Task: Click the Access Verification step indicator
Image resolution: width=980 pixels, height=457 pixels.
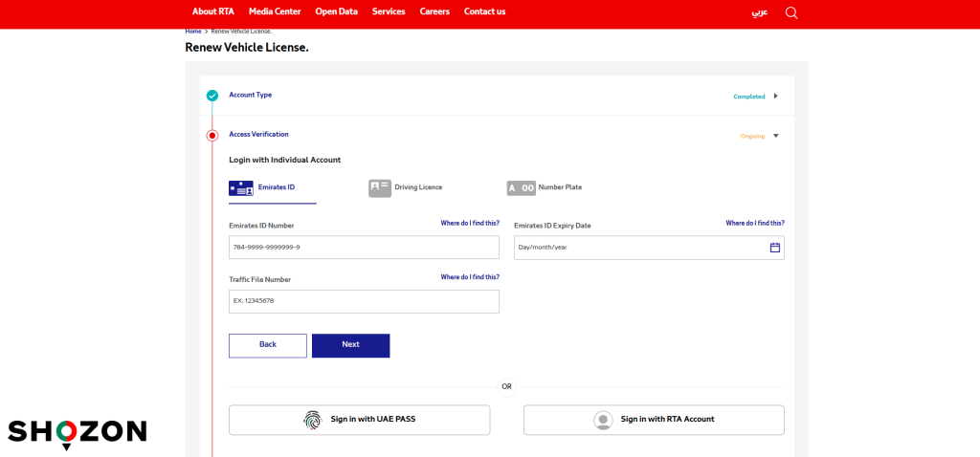Action: click(212, 136)
